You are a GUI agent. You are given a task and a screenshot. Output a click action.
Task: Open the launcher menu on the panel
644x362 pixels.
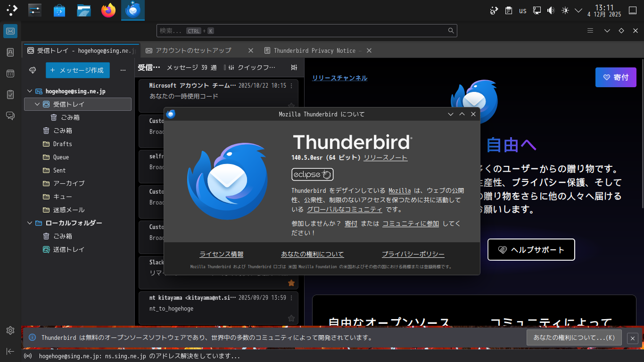(12, 10)
